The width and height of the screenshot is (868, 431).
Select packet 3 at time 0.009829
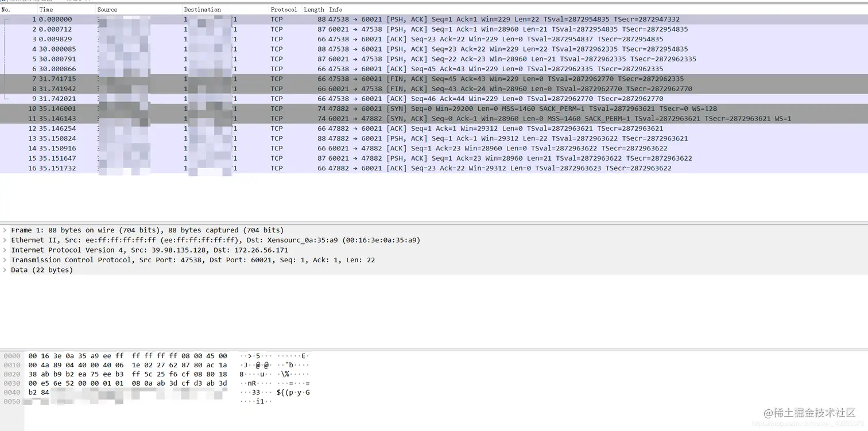tap(434, 39)
